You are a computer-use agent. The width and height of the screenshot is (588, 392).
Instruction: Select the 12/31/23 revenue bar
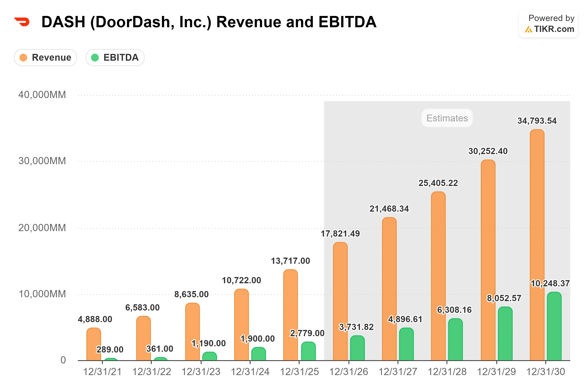pyautogui.click(x=192, y=331)
